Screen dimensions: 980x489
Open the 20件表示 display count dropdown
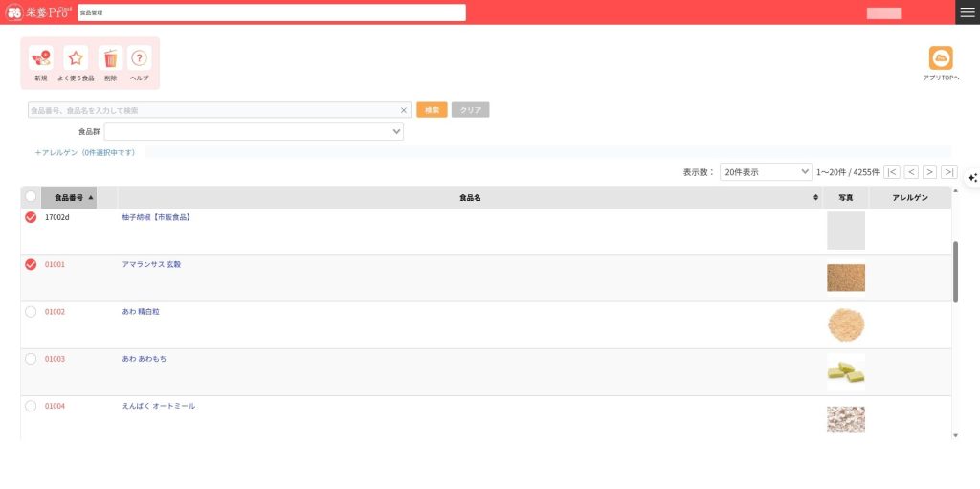(766, 172)
